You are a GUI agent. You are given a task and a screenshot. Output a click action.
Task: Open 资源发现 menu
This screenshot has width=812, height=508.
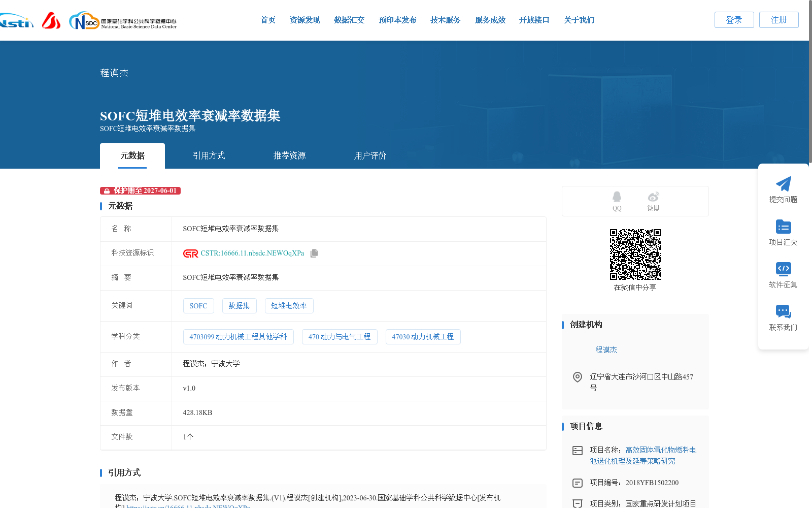tap(305, 20)
